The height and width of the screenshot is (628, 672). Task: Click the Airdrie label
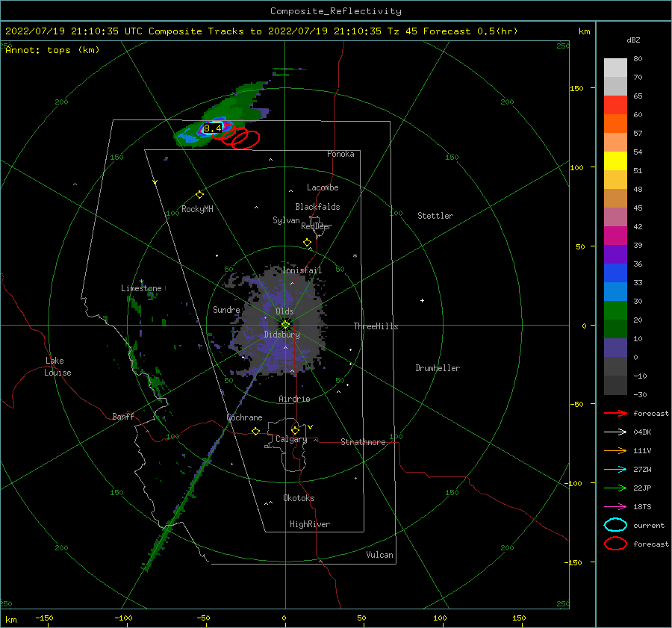(294, 399)
